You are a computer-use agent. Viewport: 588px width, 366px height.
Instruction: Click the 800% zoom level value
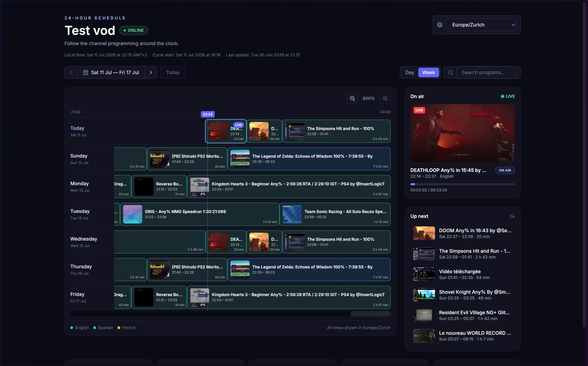coord(368,98)
